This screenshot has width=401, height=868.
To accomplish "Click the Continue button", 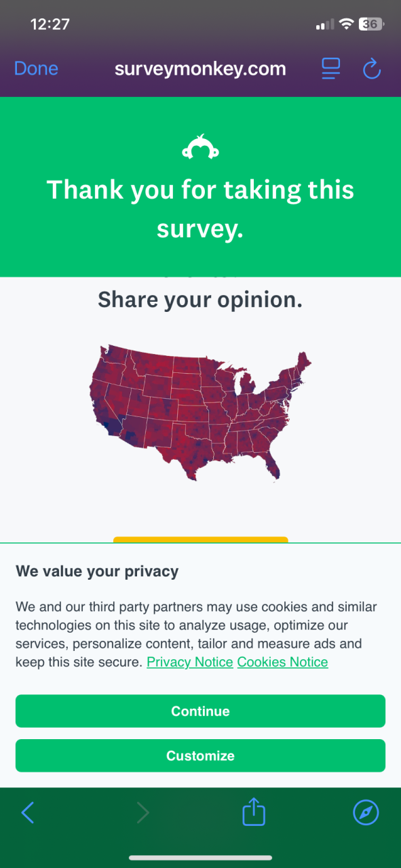I will pyautogui.click(x=200, y=711).
